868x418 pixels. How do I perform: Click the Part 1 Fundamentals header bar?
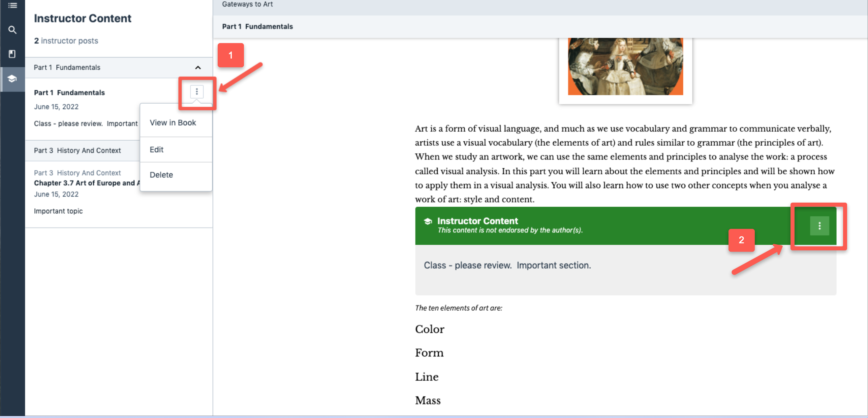click(x=257, y=27)
